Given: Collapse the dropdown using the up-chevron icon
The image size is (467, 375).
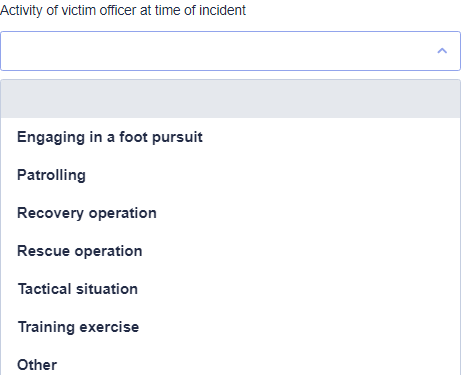Looking at the screenshot, I should (x=442, y=51).
